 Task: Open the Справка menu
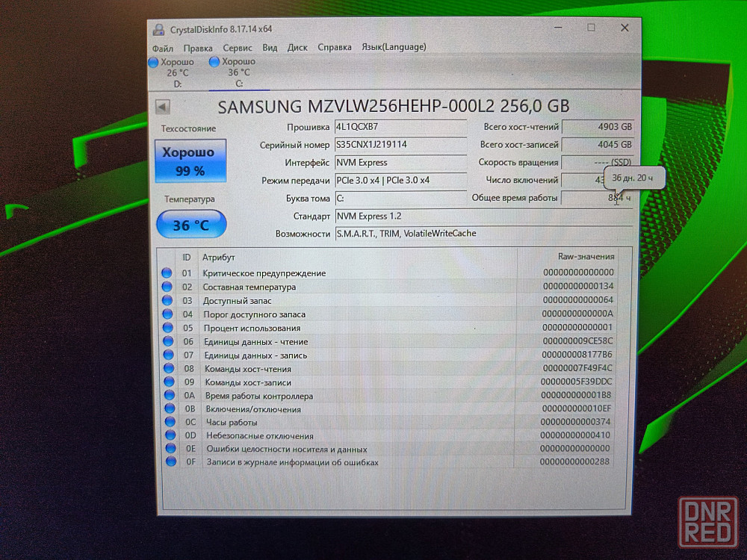point(334,47)
